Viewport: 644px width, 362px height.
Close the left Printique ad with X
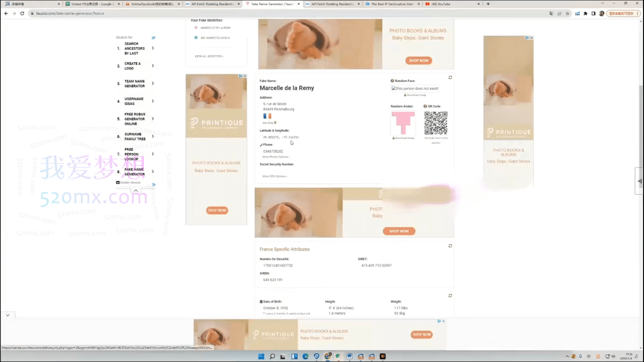244,76
